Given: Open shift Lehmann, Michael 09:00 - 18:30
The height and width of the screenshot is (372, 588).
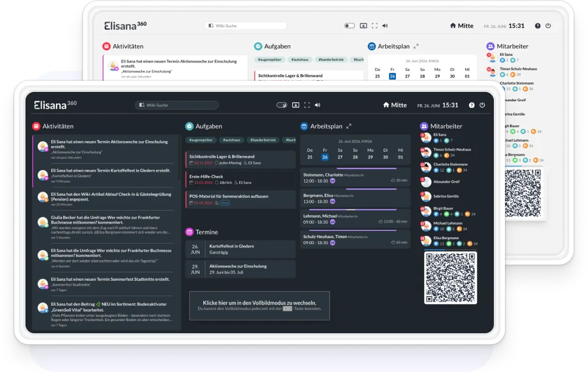Looking at the screenshot, I should tap(355, 219).
